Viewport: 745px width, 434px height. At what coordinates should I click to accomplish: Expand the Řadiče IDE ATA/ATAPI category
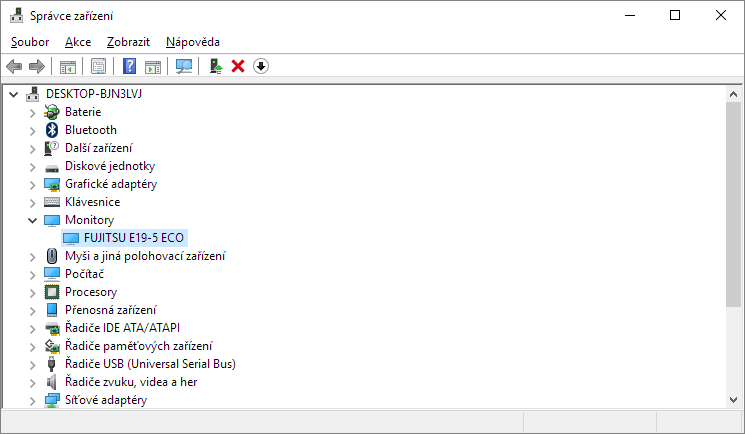click(x=32, y=329)
